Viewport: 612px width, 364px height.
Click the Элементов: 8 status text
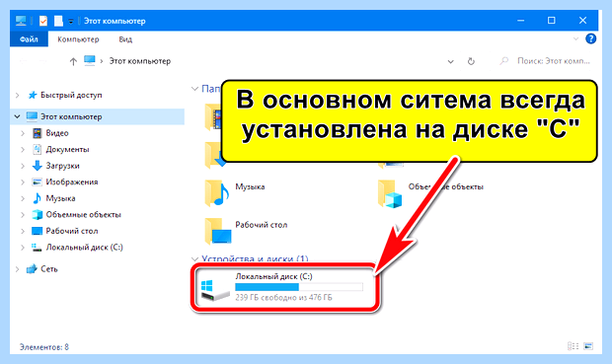tap(44, 347)
